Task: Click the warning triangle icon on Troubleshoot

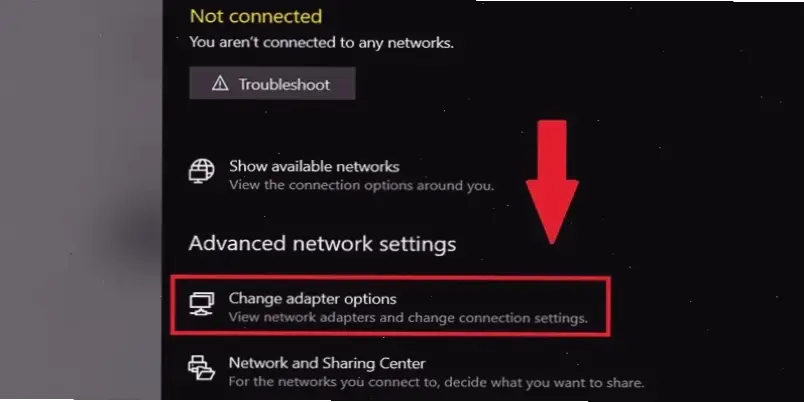Action: (x=220, y=83)
